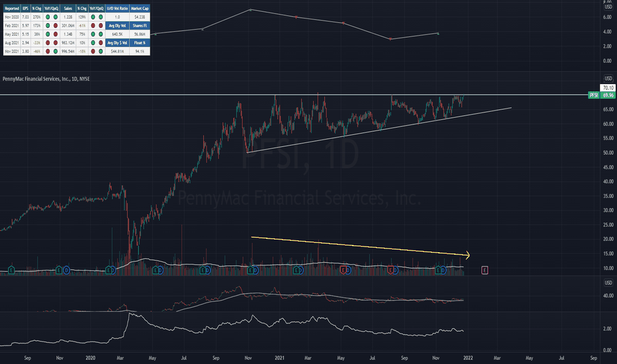Open the earnings marker near May 2020
617x364 pixels.
pyautogui.click(x=156, y=270)
